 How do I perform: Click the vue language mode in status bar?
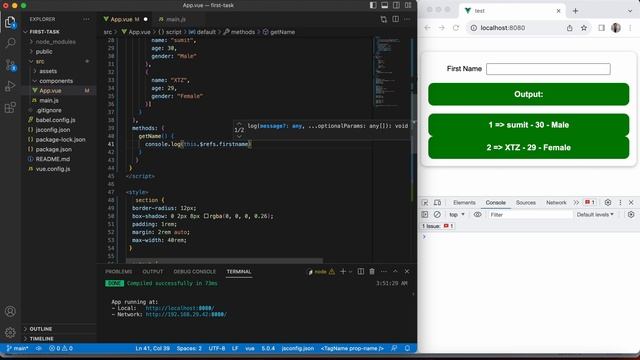click(250, 348)
